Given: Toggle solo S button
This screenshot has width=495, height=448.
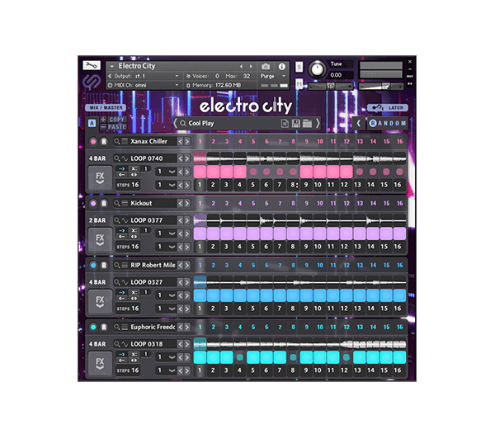Looking at the screenshot, I should coord(299,67).
